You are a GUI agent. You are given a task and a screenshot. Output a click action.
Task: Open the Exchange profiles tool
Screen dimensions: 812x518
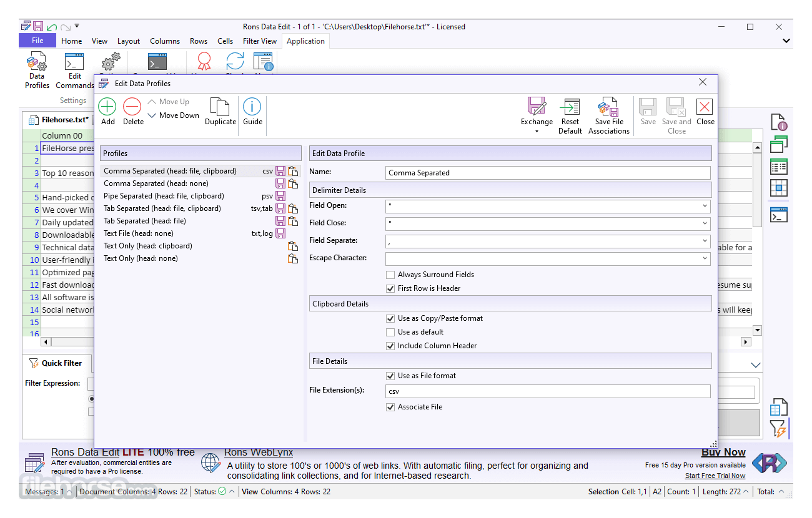537,112
